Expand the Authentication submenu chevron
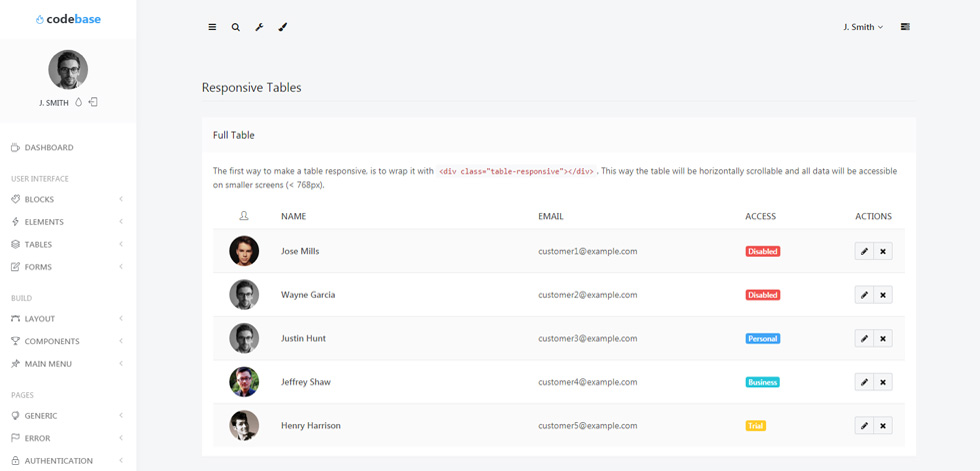980x471 pixels. pos(121,460)
